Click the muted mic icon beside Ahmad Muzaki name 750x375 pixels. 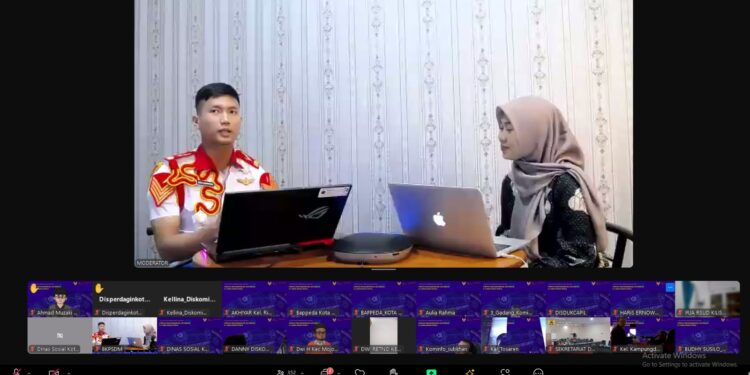pos(33,313)
